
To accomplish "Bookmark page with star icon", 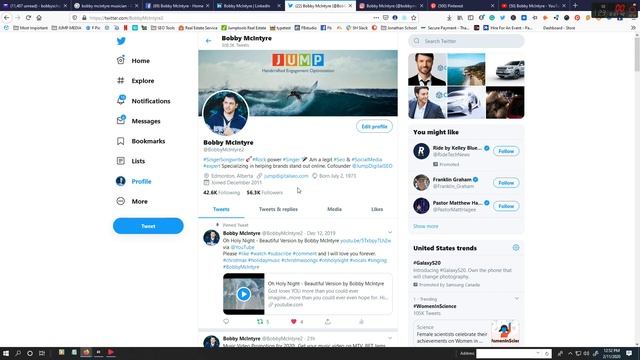I will coord(413,18).
